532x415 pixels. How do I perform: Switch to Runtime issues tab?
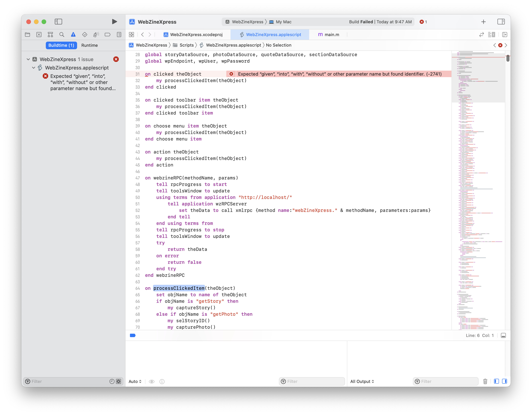pos(89,45)
